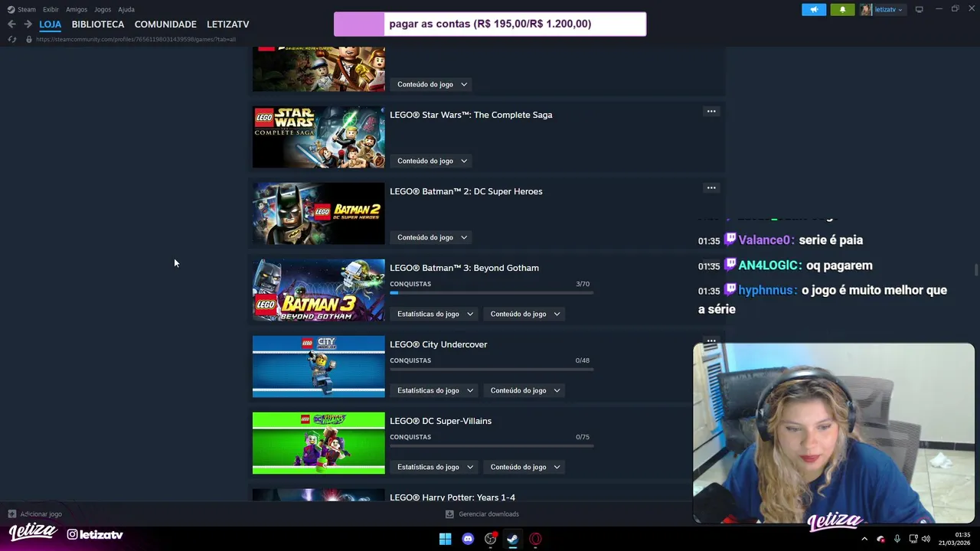The image size is (980, 551).
Task: Click the microphone tray icon
Action: tap(897, 539)
